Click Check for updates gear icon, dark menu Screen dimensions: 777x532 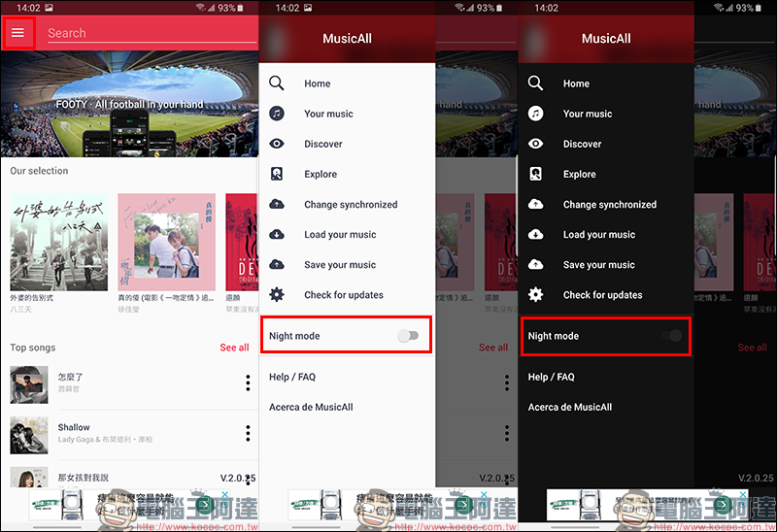point(536,295)
